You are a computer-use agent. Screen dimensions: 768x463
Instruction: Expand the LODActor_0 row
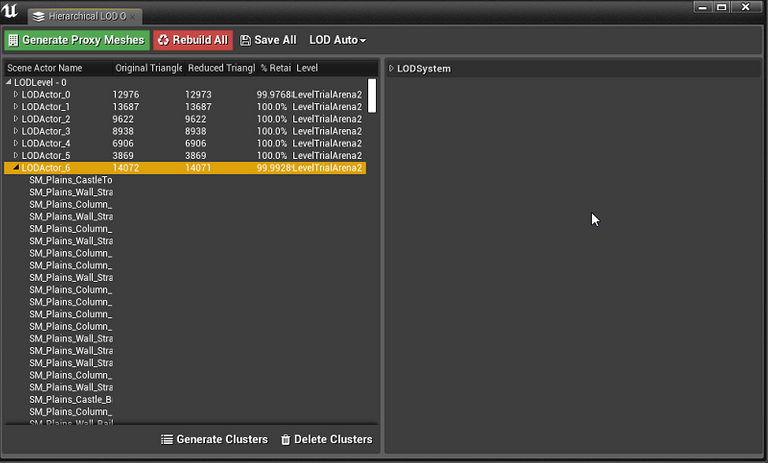[16, 95]
